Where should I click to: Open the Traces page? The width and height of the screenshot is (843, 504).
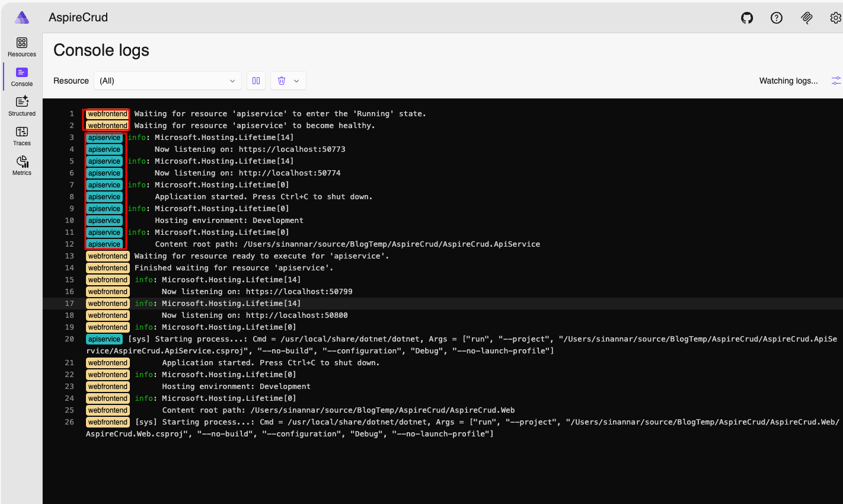(22, 136)
